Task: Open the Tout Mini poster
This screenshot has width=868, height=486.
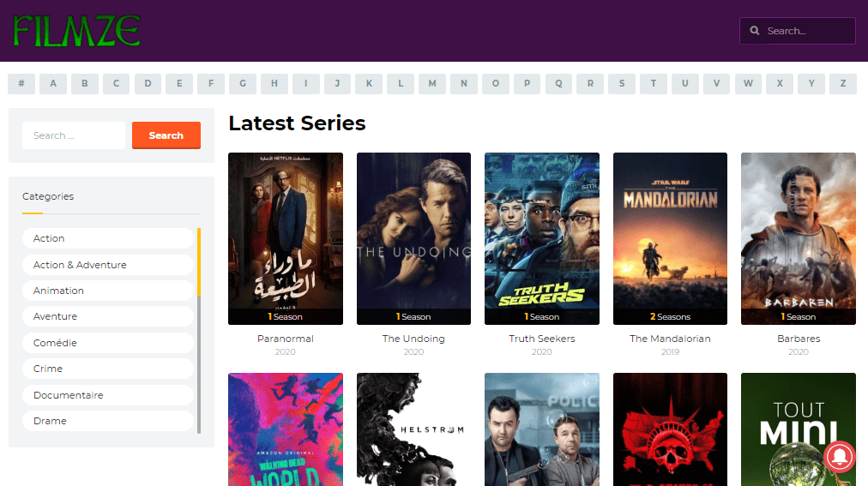Action: point(799,429)
